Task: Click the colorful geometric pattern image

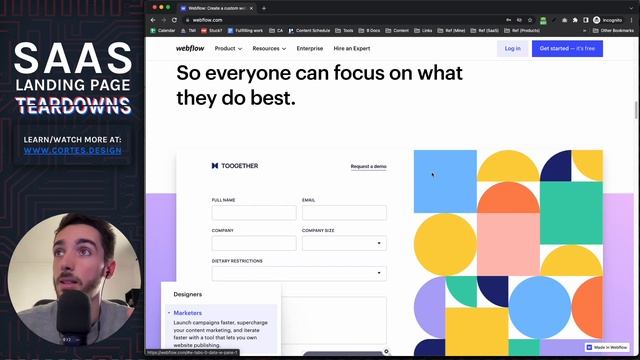Action: point(508,252)
